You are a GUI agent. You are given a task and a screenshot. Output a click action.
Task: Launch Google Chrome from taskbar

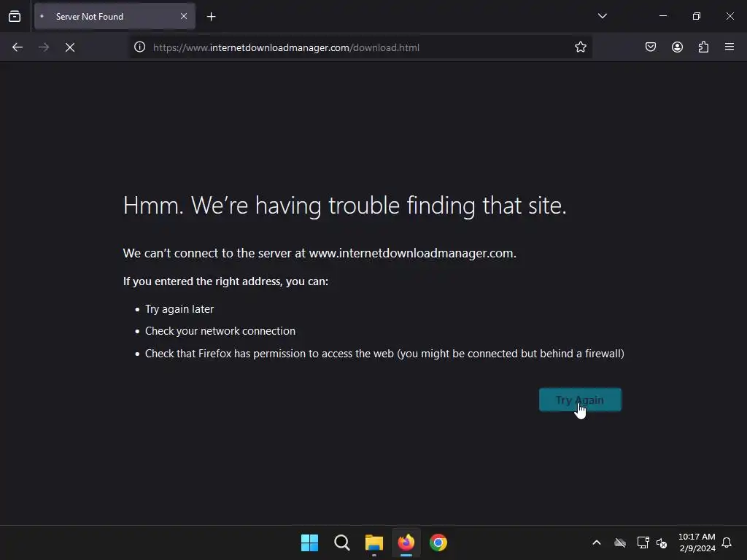[438, 542]
